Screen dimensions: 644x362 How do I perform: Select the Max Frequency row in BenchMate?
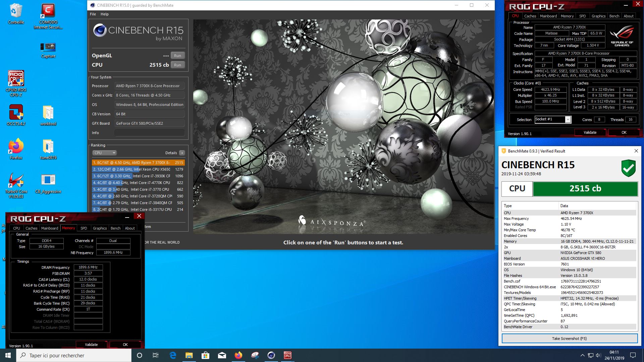coord(569,219)
